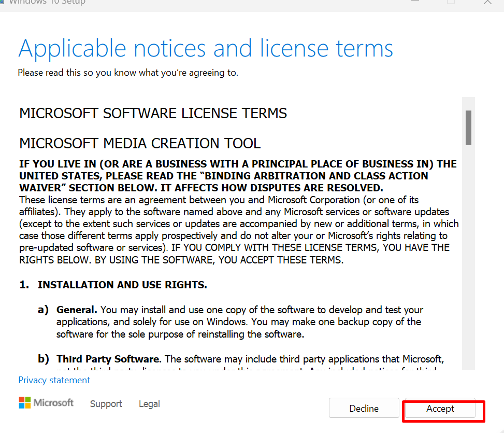Screen dimensions: 504x433
Task: Click the Decline button
Action: 364,408
